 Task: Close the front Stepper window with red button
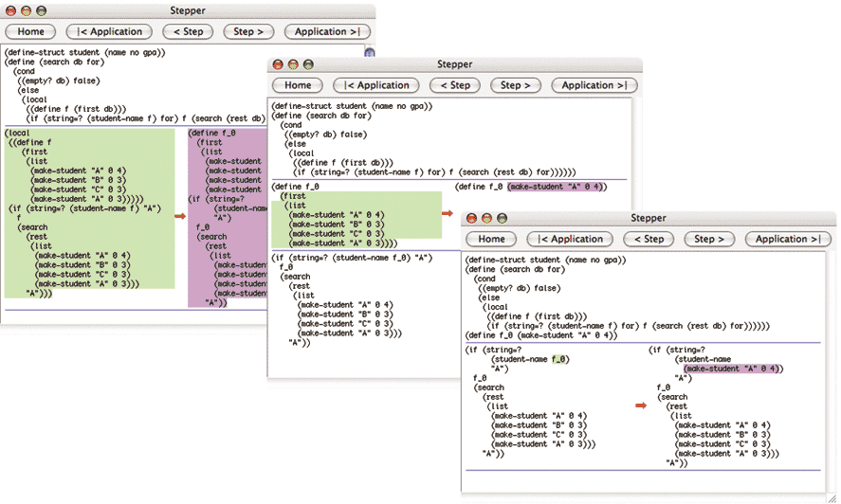coord(471,218)
